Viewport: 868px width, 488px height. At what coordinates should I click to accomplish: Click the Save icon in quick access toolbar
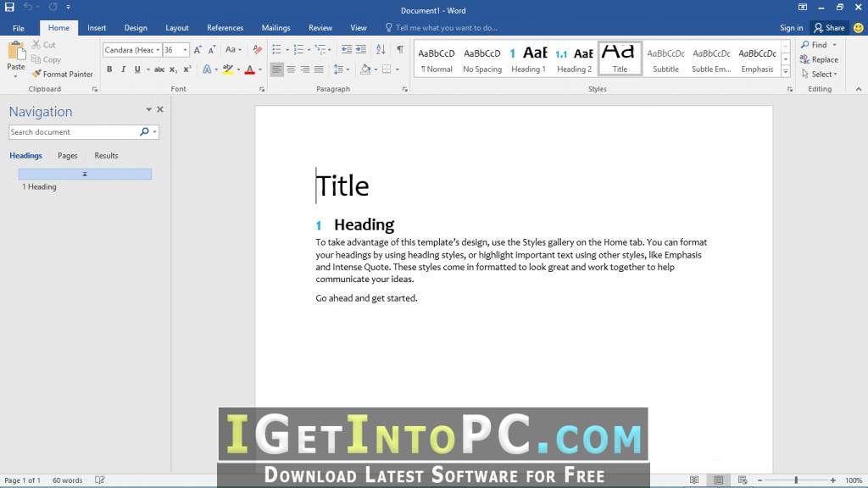pyautogui.click(x=9, y=7)
